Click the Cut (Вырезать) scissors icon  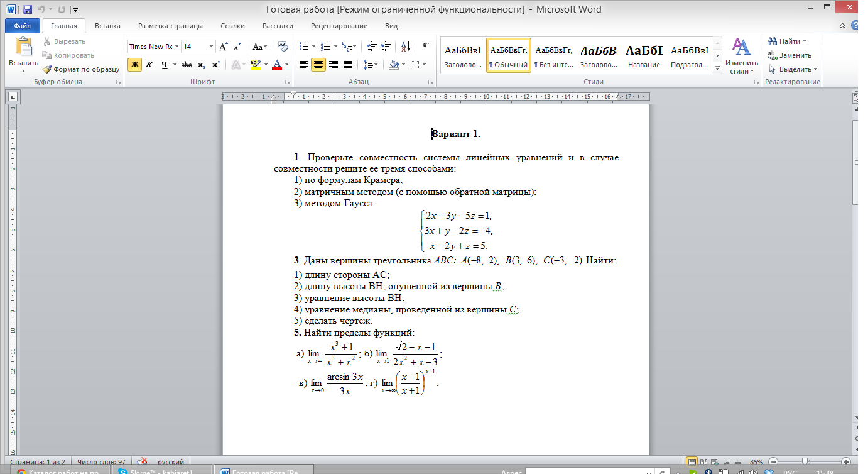[47, 41]
